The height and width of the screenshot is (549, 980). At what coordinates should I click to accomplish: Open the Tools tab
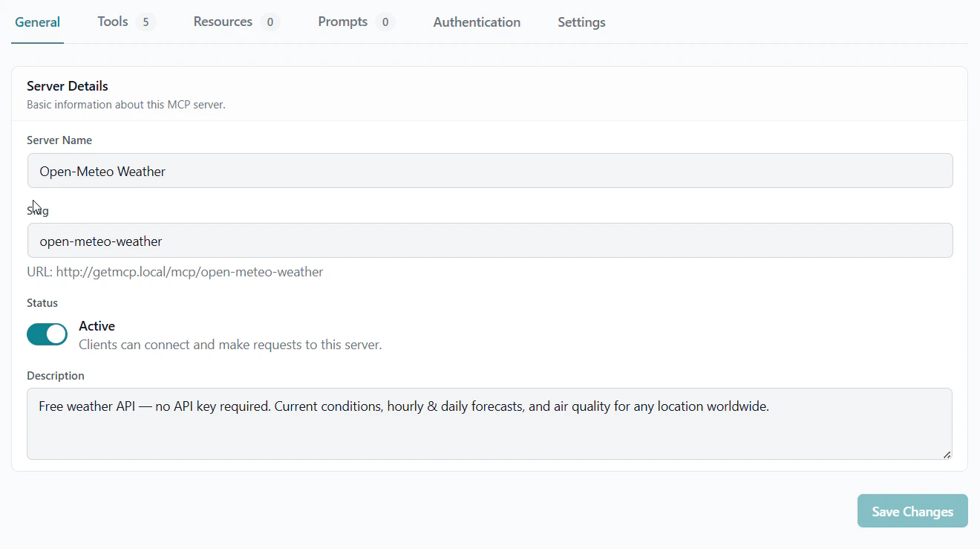coord(126,22)
